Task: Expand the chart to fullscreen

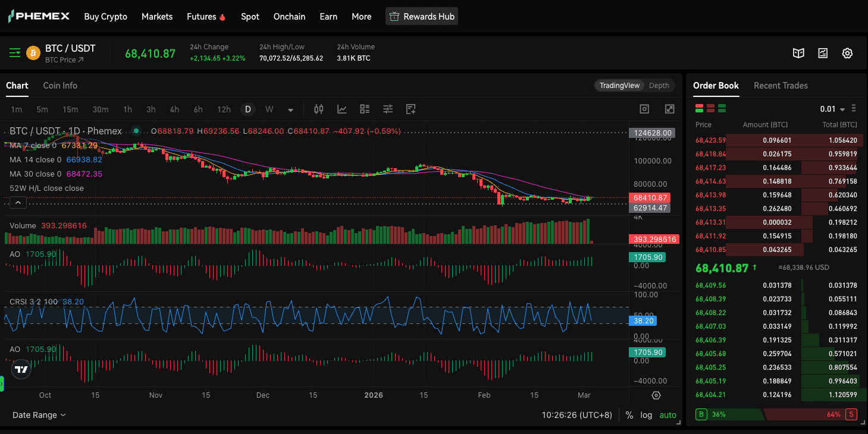Action: click(669, 109)
